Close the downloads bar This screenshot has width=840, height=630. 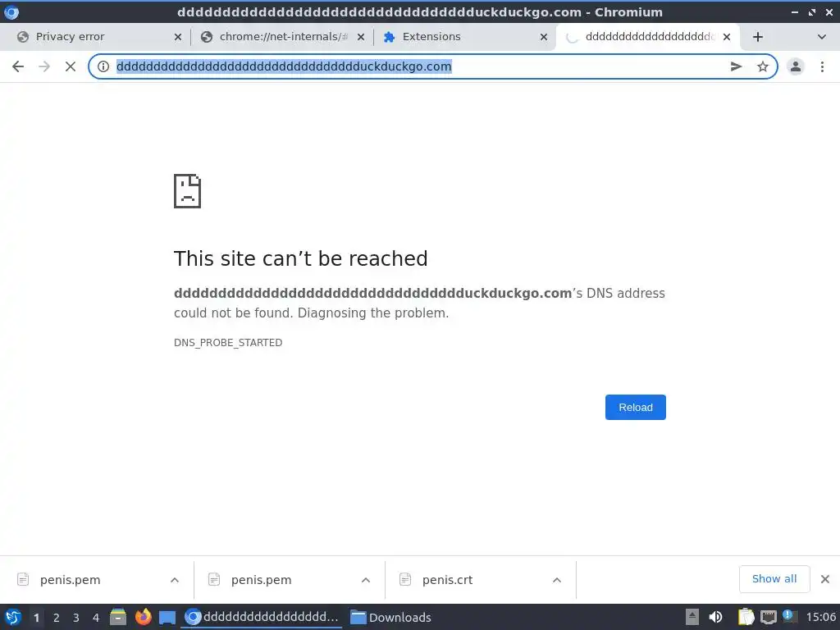[x=825, y=578]
